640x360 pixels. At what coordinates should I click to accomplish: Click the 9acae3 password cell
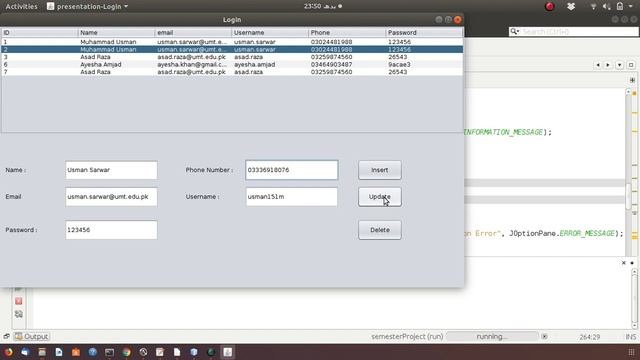[424, 64]
